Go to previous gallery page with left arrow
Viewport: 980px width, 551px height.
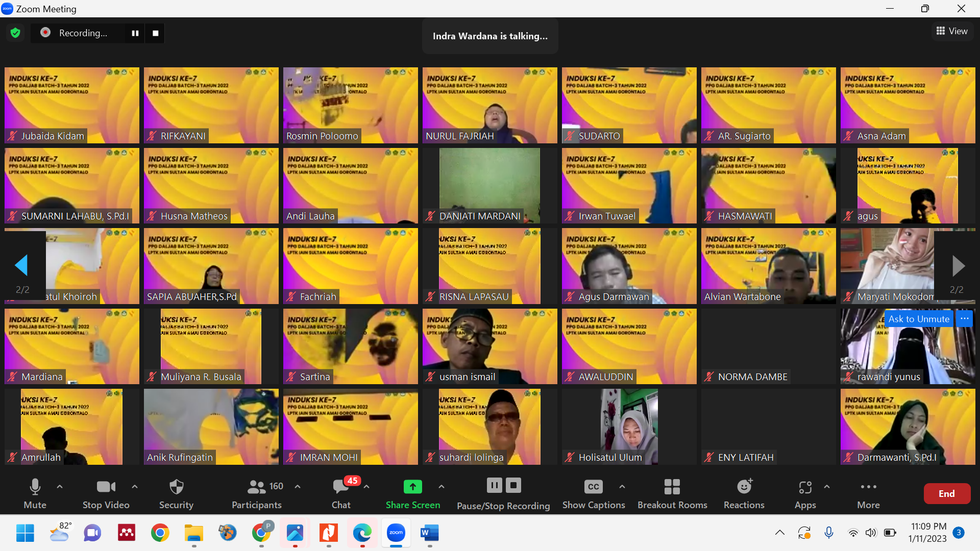point(21,265)
